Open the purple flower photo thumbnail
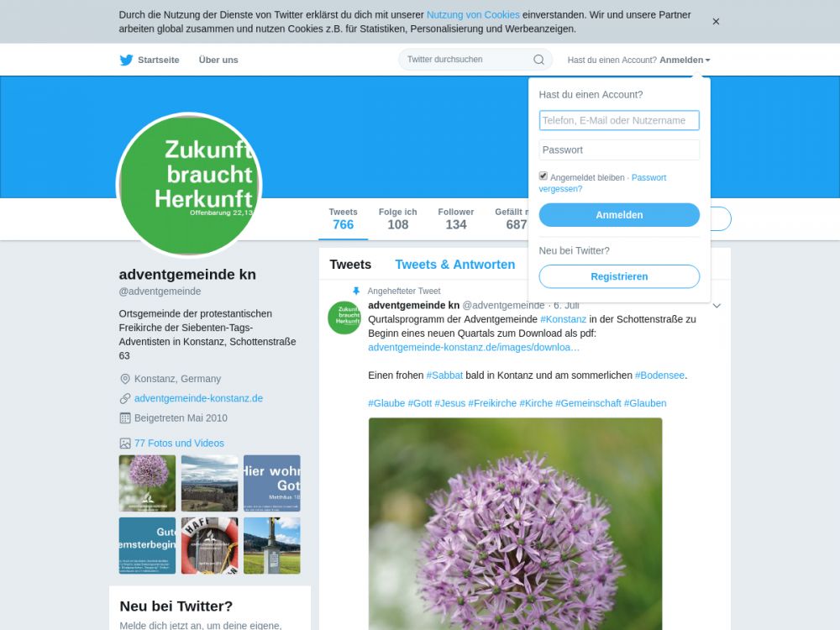Screen dimensions: 840x630 147,483
